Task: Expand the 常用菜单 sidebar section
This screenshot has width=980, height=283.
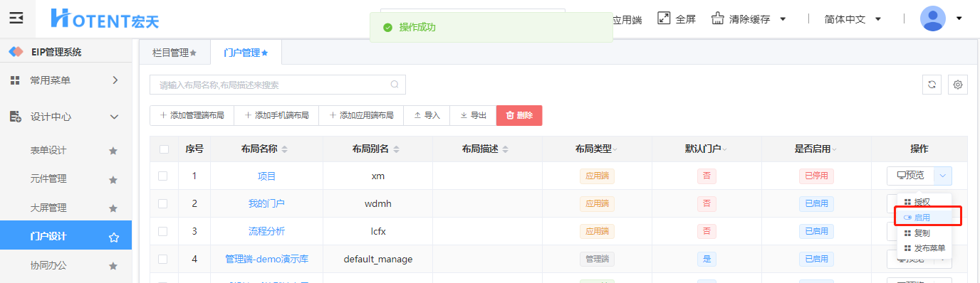Action: point(115,80)
